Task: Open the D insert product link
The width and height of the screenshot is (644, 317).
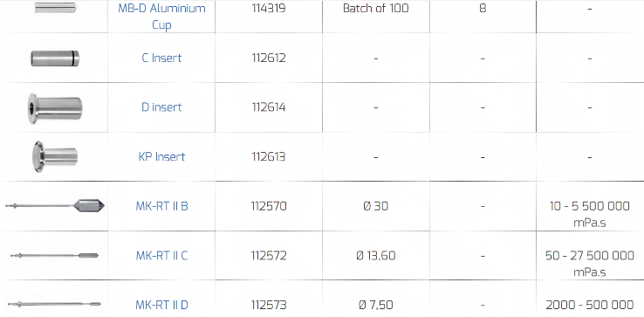Action: (161, 107)
